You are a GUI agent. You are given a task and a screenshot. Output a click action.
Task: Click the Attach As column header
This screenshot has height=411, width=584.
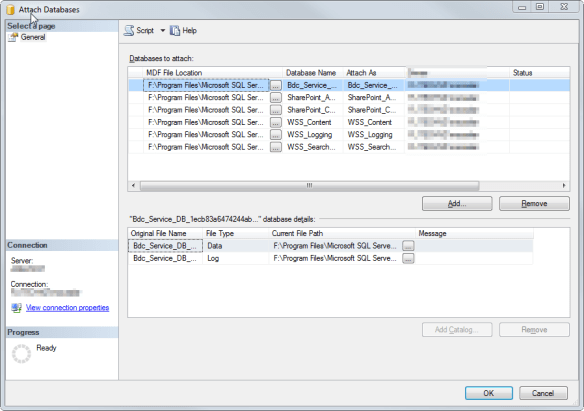pos(374,73)
